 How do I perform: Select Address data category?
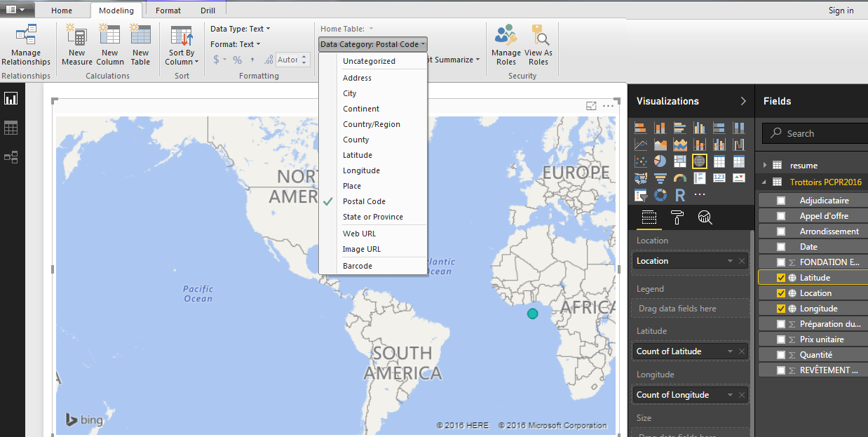[373, 78]
